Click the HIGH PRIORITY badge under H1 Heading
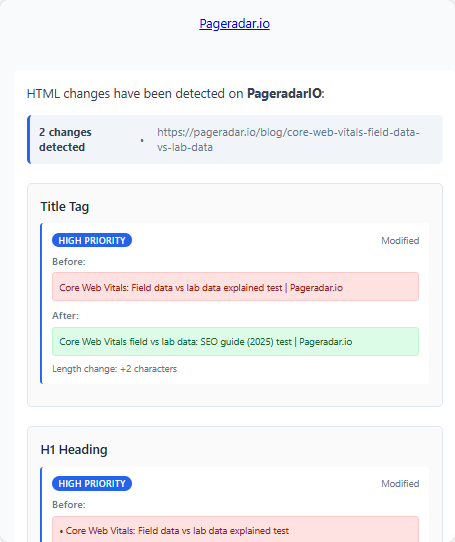Screen dimensions: 455x542 [92, 483]
